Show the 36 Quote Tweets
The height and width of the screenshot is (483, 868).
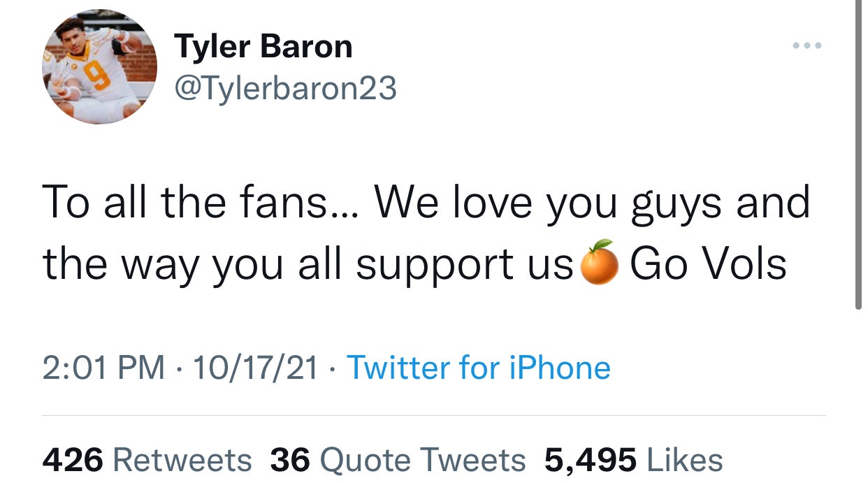point(398,460)
